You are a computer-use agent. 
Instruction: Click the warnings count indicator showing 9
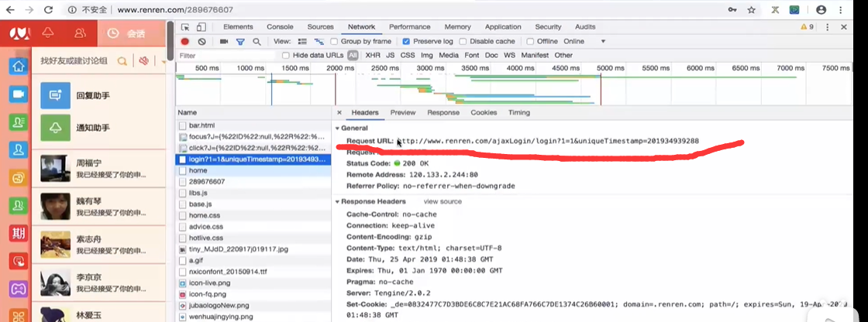pos(807,27)
